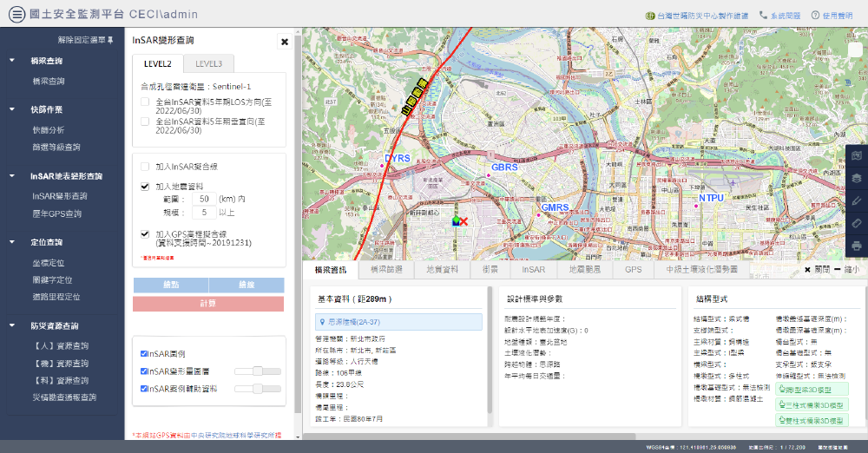Screen dimensions: 868x453
Task: Minimize the bottom panel via 縮小
Action: [x=846, y=270]
